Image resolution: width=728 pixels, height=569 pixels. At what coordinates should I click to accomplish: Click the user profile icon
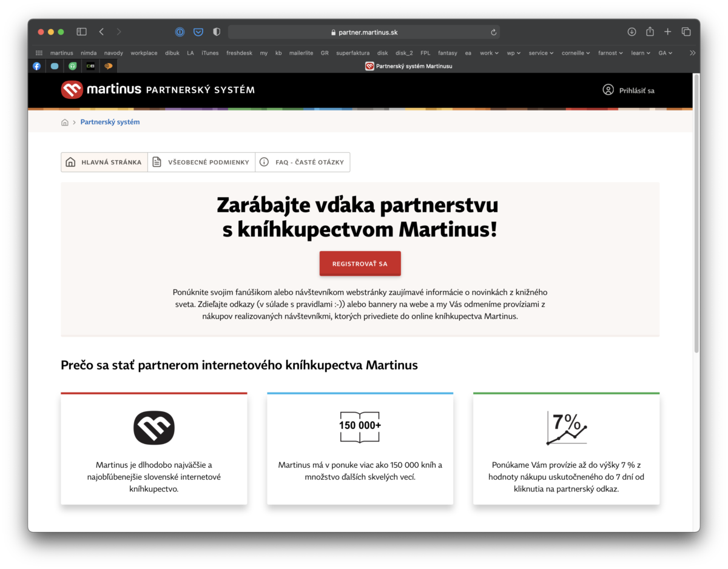(x=608, y=90)
